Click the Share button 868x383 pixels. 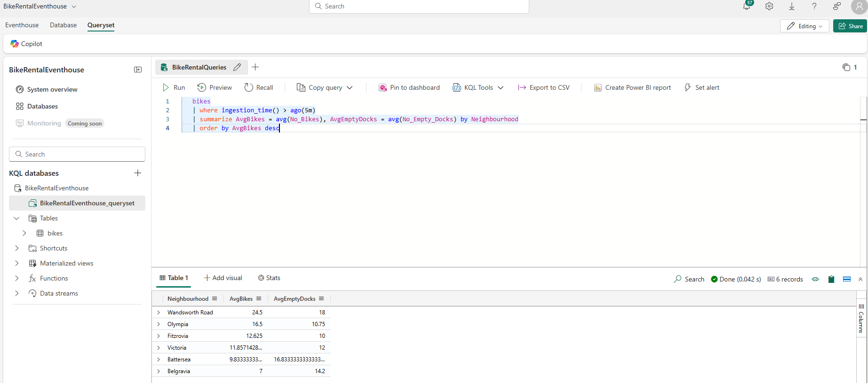(850, 26)
